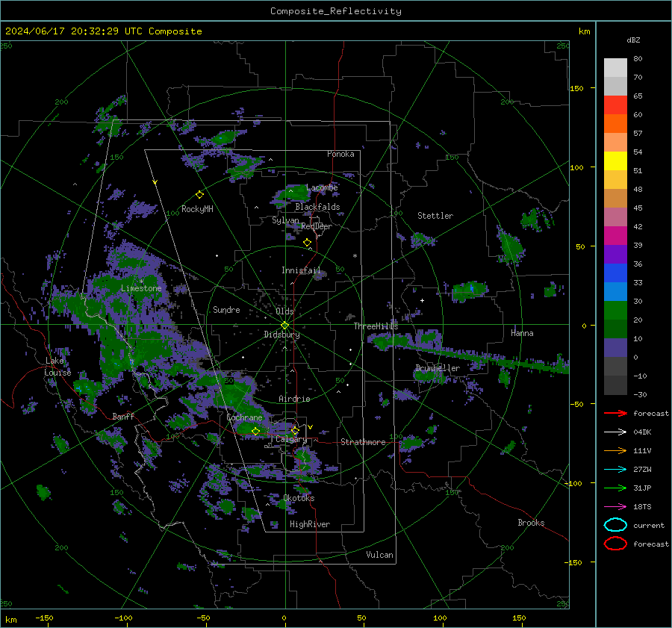Click the HighRiver town label
This screenshot has width=672, height=628.
[x=310, y=524]
